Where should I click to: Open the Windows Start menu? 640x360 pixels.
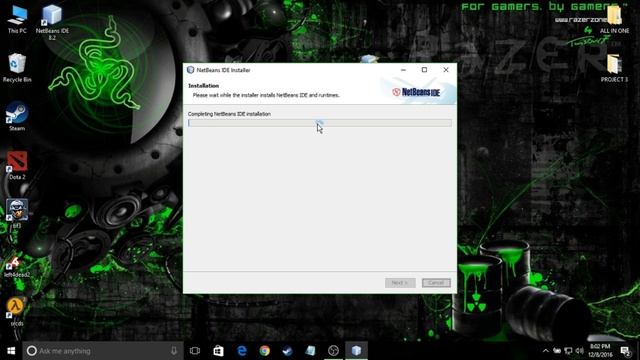[x=11, y=351]
